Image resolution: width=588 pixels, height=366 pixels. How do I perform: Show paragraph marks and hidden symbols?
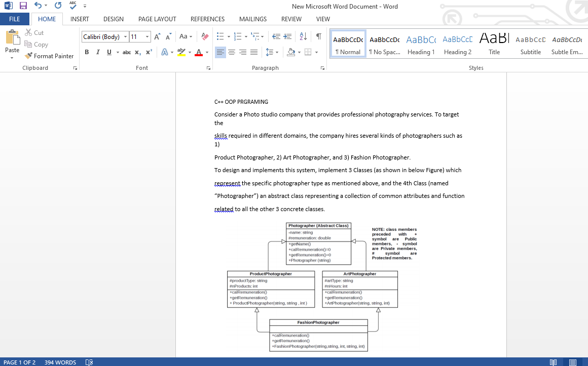pos(319,36)
